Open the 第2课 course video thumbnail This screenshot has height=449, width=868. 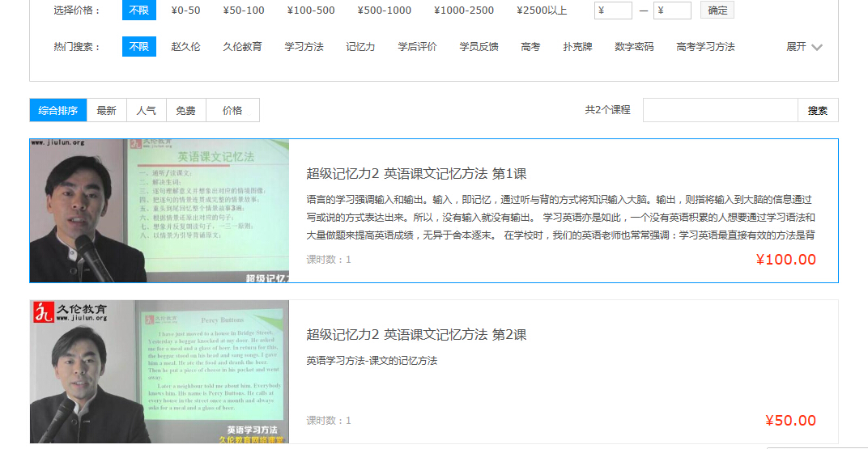pyautogui.click(x=160, y=371)
